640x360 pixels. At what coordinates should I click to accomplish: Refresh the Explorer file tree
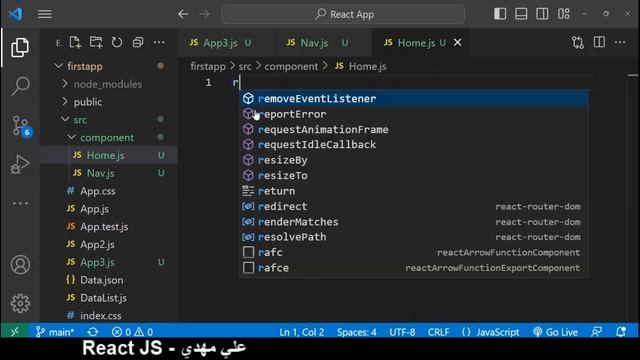tap(117, 42)
